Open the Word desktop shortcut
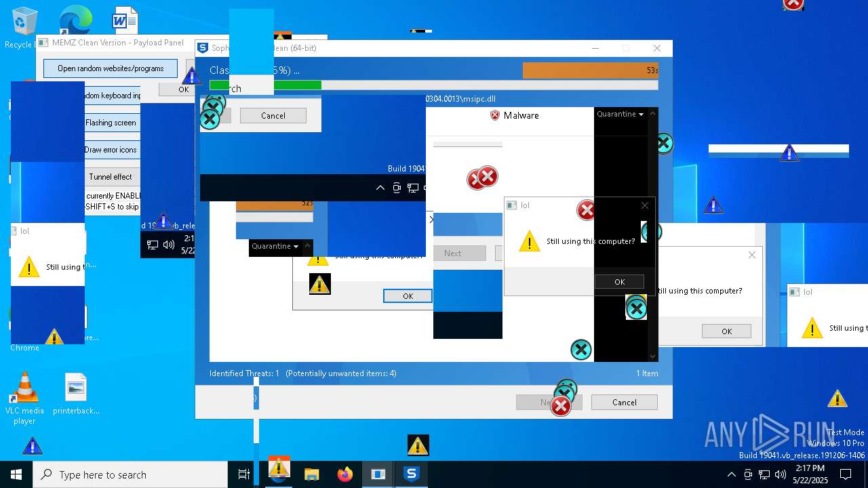This screenshot has height=488, width=868. (x=125, y=20)
